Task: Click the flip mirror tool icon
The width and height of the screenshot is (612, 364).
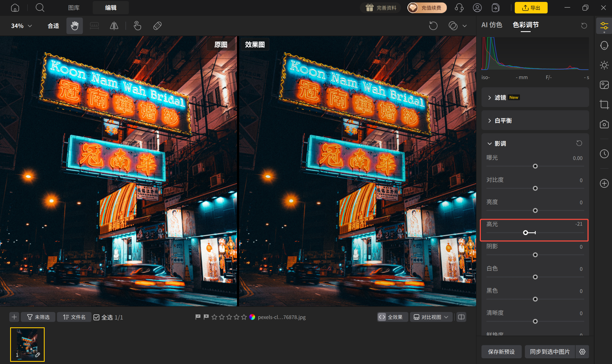Action: (114, 26)
